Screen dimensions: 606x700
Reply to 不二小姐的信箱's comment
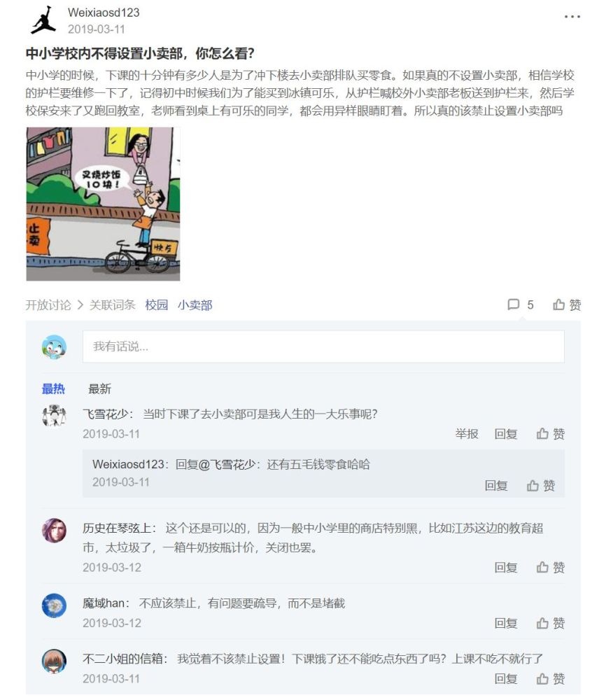coord(506,678)
